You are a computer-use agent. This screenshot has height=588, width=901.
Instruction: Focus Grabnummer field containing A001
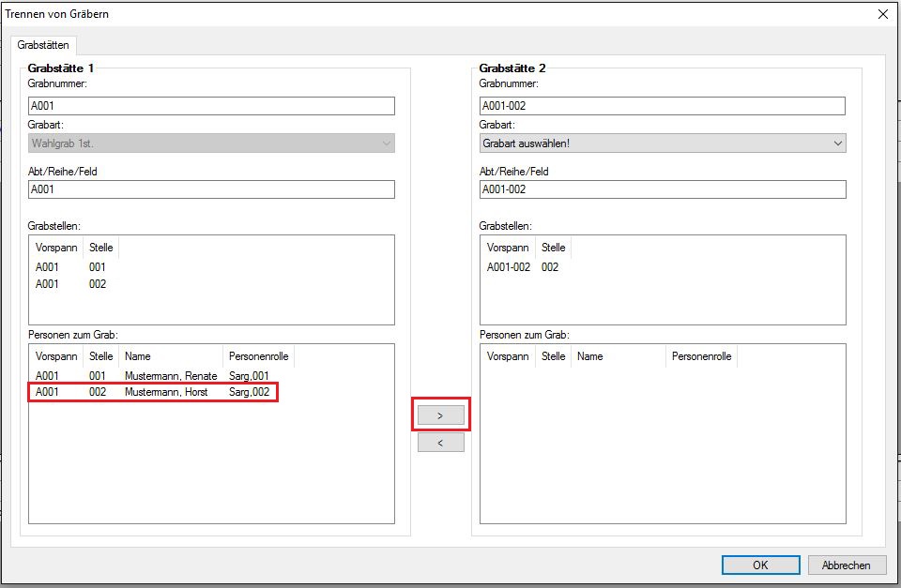(x=211, y=106)
